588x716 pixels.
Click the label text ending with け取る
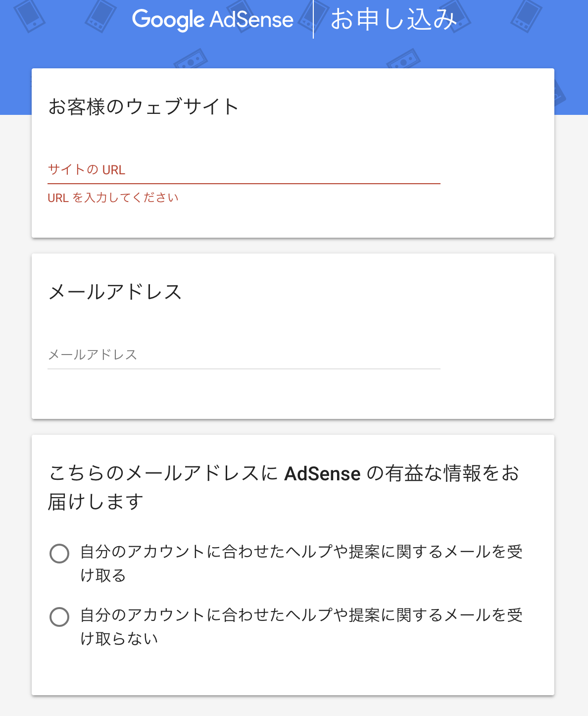pyautogui.click(x=301, y=563)
